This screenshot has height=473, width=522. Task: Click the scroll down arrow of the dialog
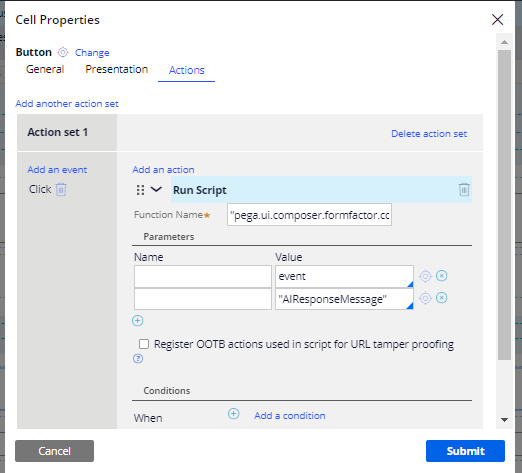click(x=504, y=420)
